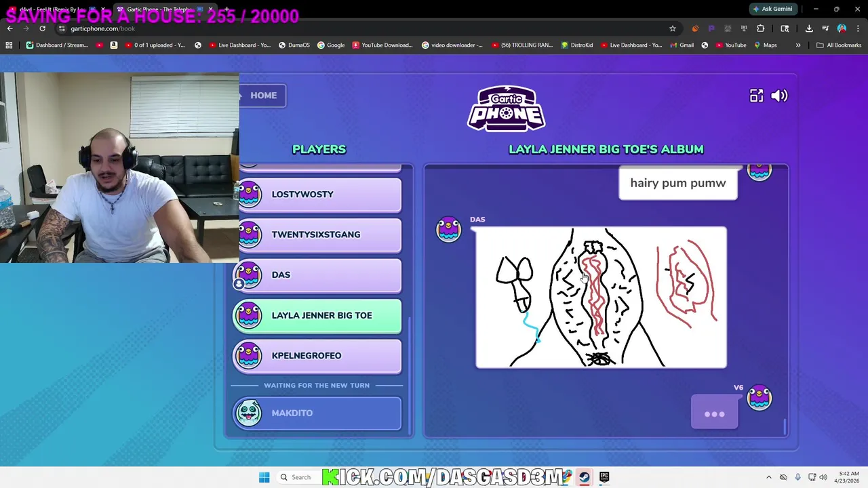The width and height of the screenshot is (868, 488).
Task: Open Epic Games from the taskbar
Action: pos(604,477)
